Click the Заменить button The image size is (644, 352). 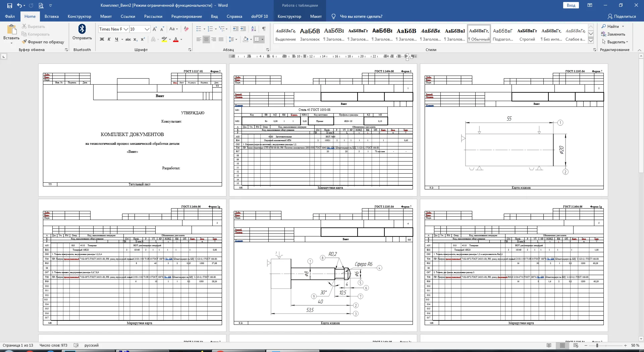point(613,34)
